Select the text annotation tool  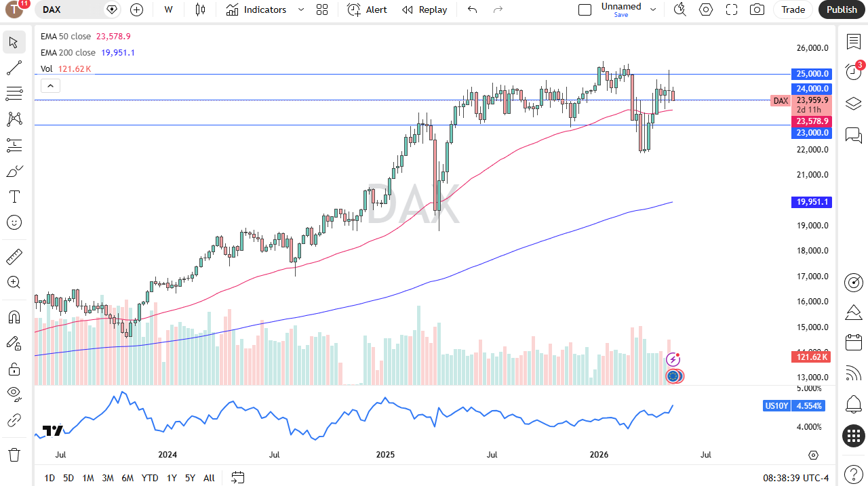click(x=14, y=197)
